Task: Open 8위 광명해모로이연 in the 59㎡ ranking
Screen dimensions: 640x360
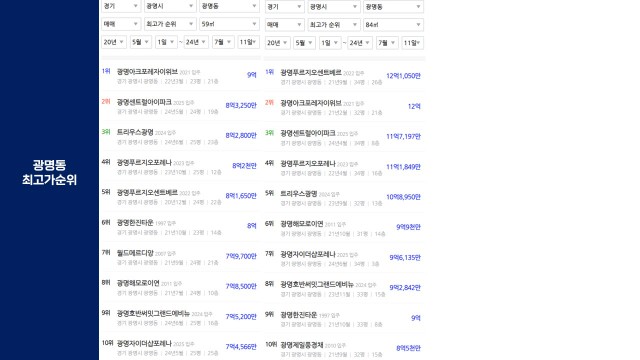Action: point(180,287)
